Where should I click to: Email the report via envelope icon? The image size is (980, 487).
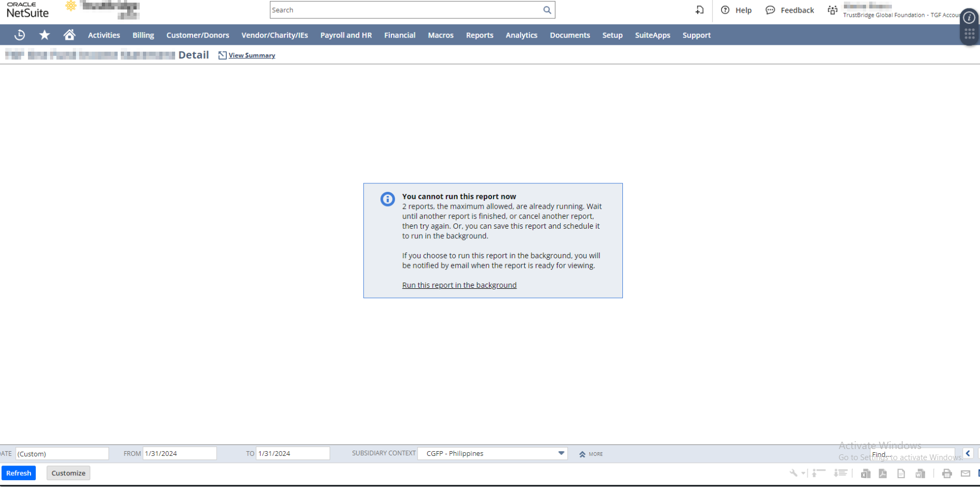(x=965, y=473)
